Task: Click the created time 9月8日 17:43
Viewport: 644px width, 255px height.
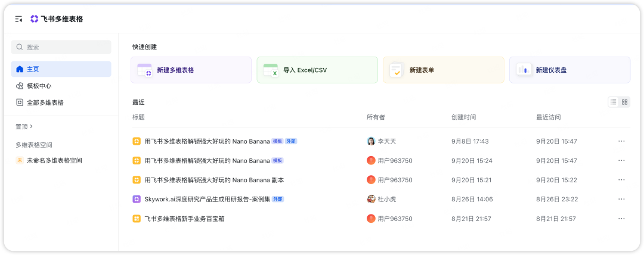Action: (470, 141)
